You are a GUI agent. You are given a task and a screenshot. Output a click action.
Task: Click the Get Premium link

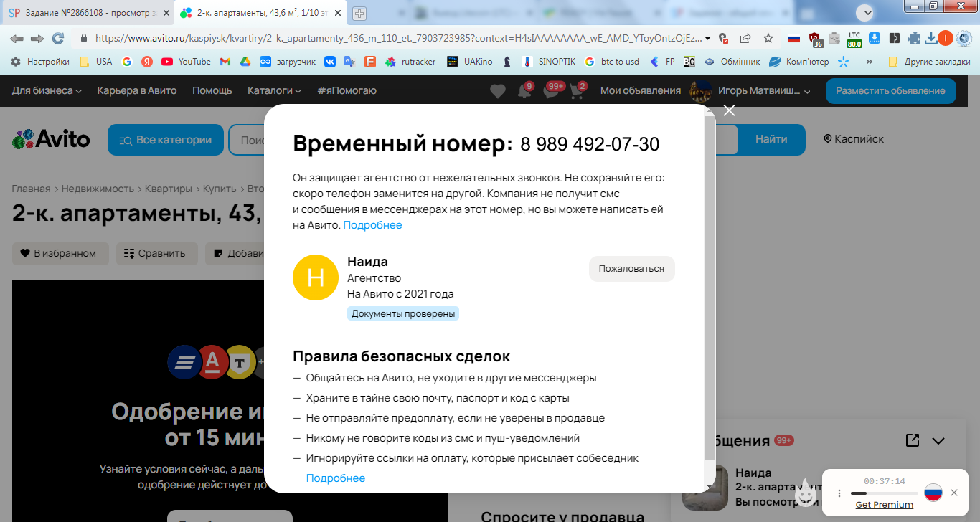[x=885, y=505]
